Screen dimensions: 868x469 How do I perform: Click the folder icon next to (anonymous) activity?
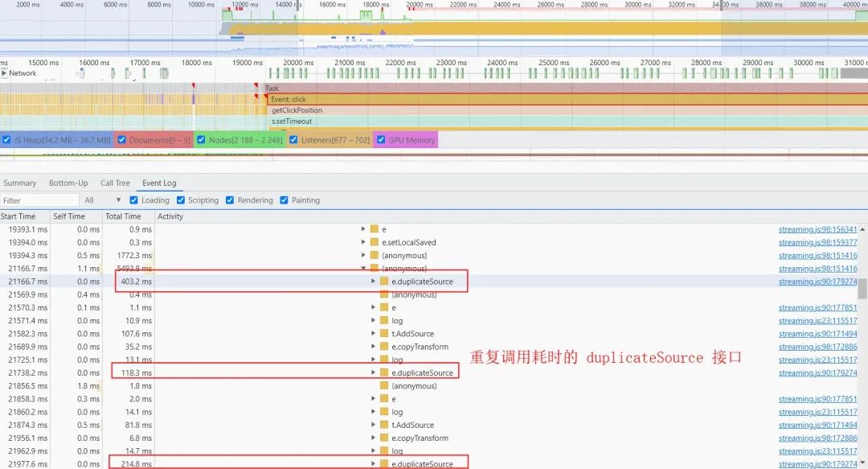[x=373, y=255]
